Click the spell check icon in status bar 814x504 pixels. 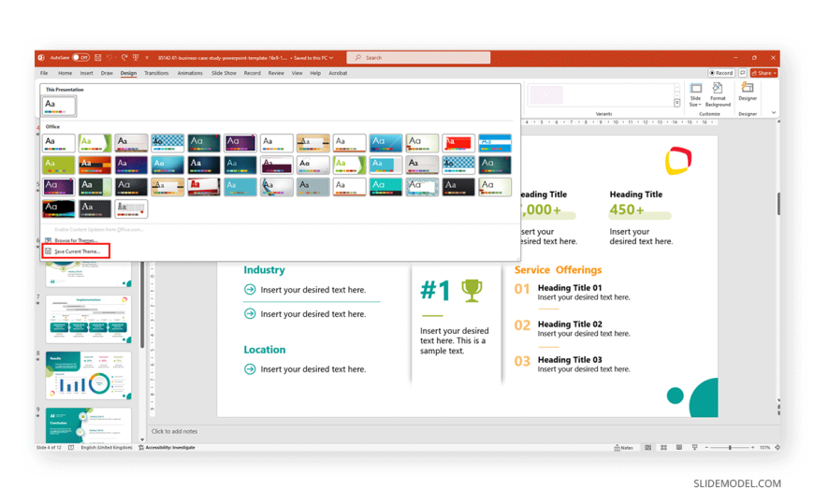tap(71, 447)
